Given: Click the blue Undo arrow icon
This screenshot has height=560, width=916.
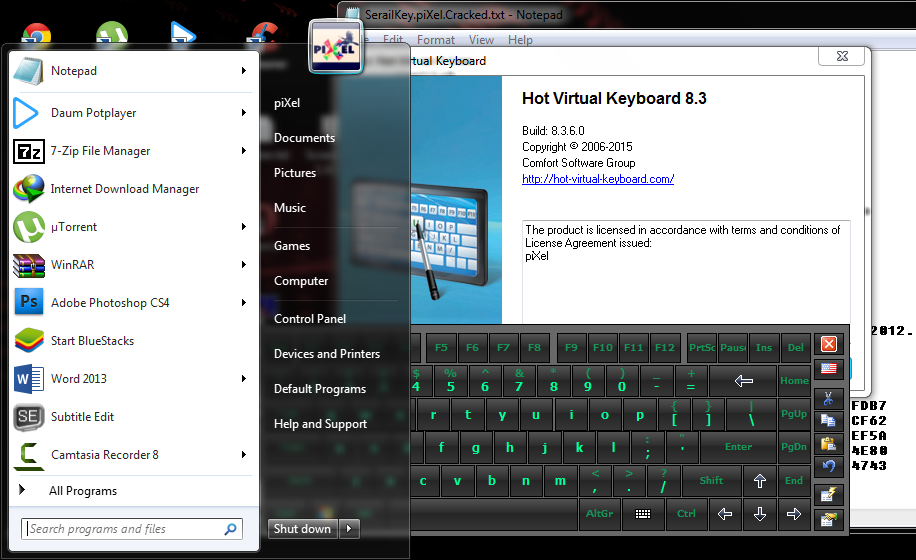Looking at the screenshot, I should [x=828, y=466].
